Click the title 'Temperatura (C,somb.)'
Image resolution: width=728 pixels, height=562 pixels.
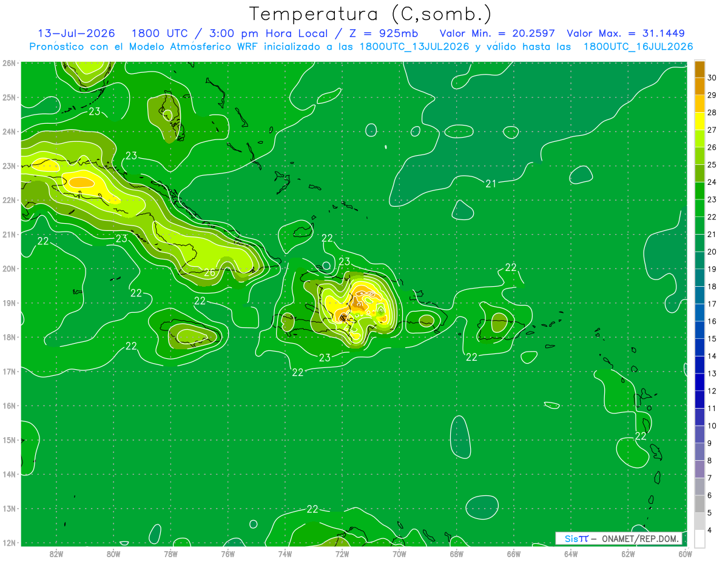(370, 14)
